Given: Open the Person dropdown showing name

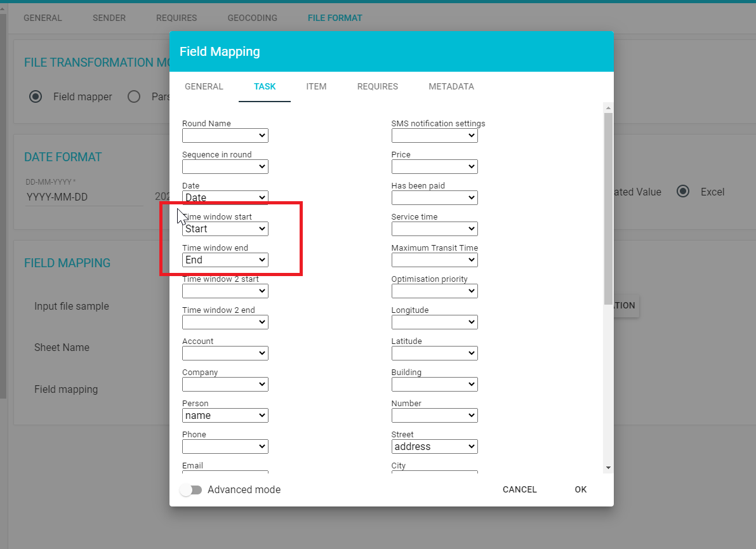Looking at the screenshot, I should click(225, 415).
